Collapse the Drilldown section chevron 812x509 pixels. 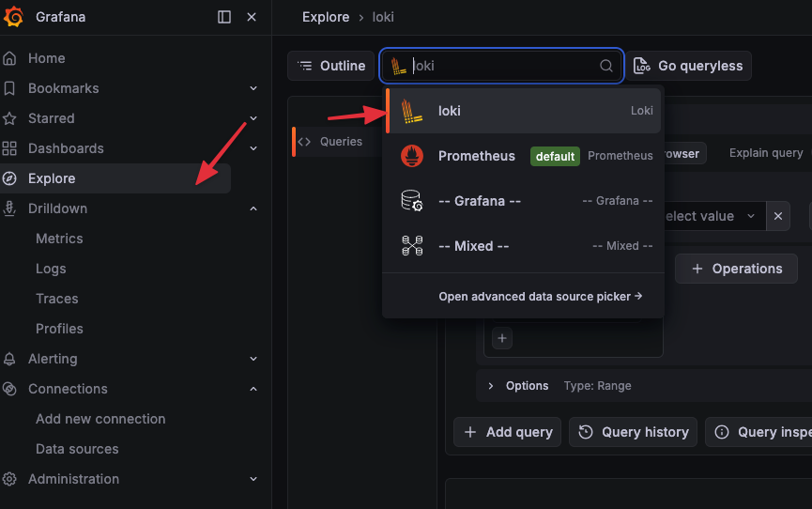point(253,208)
